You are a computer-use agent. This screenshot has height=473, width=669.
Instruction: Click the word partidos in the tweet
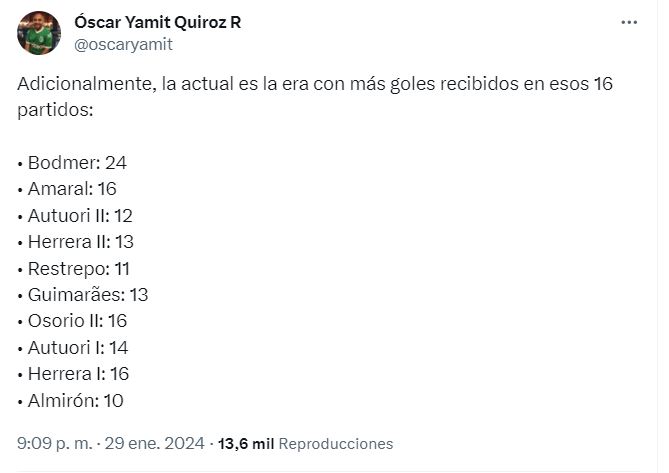[55, 109]
